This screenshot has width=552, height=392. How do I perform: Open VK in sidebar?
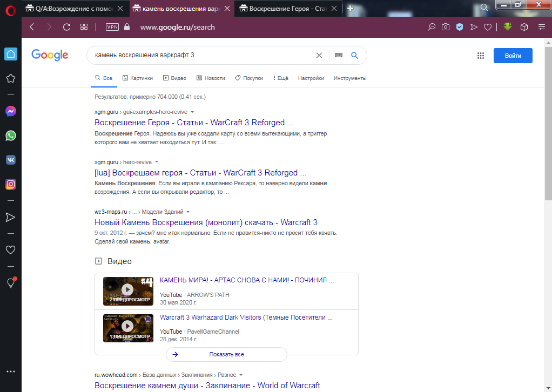(x=11, y=160)
